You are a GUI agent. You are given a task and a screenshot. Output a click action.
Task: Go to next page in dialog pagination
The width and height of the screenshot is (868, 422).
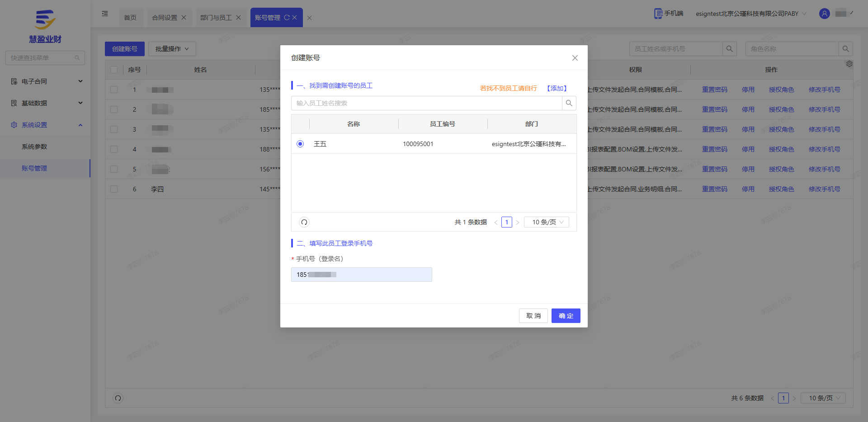[518, 222]
